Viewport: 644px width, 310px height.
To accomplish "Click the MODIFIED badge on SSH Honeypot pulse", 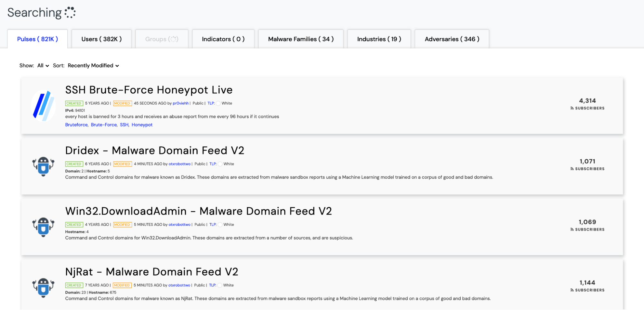I will click(122, 103).
